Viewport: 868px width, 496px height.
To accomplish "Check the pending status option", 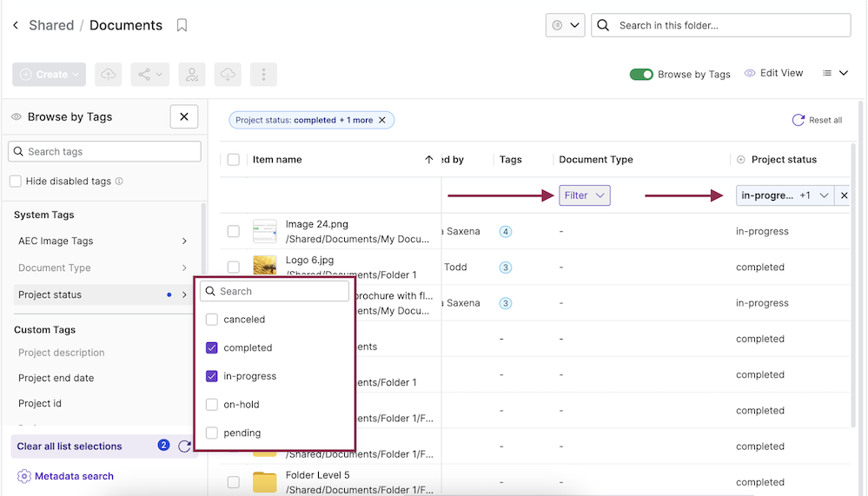I will (x=211, y=433).
